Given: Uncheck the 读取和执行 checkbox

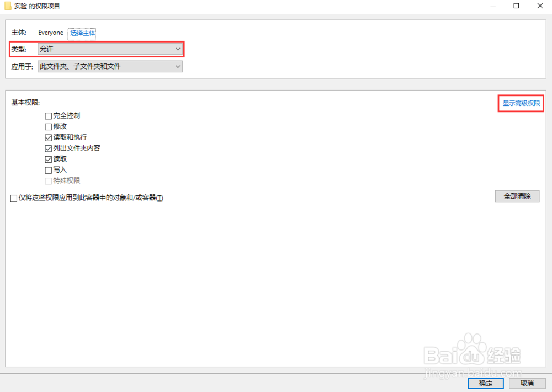Looking at the screenshot, I should pos(48,137).
